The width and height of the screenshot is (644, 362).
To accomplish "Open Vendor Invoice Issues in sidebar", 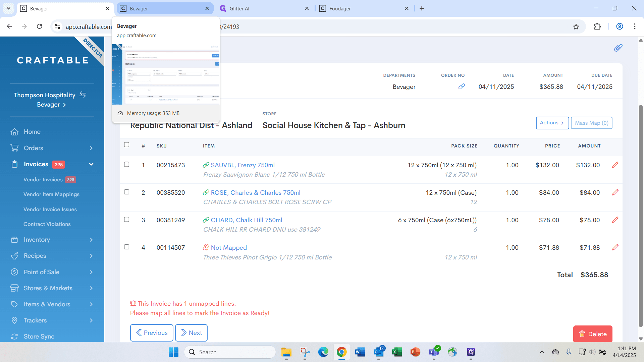I will (50, 209).
